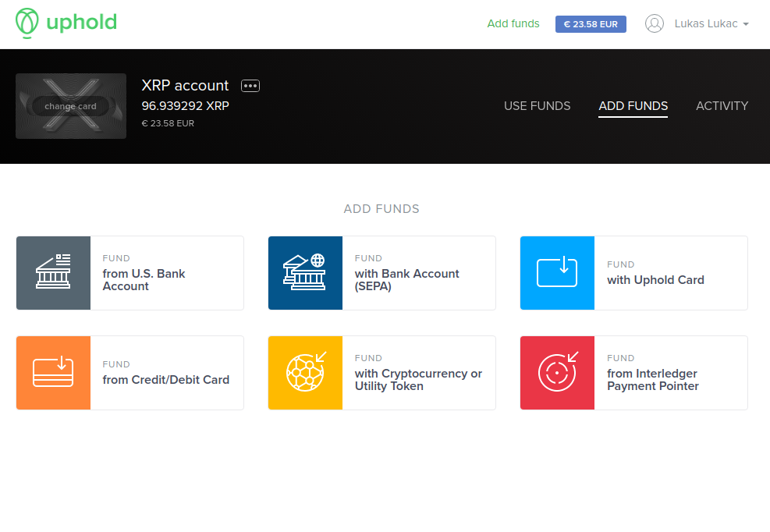This screenshot has height=532, width=770.
Task: Click change card on the XRP card
Action: (71, 106)
